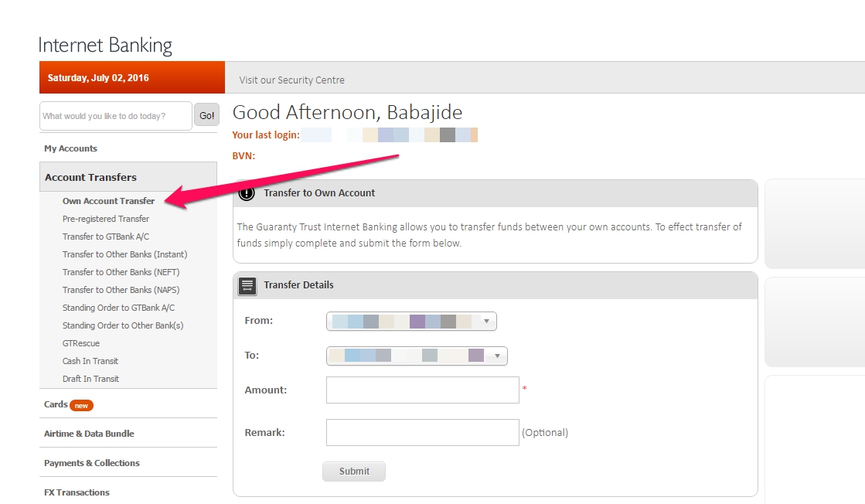
Task: Expand Account Transfers section
Action: [128, 177]
